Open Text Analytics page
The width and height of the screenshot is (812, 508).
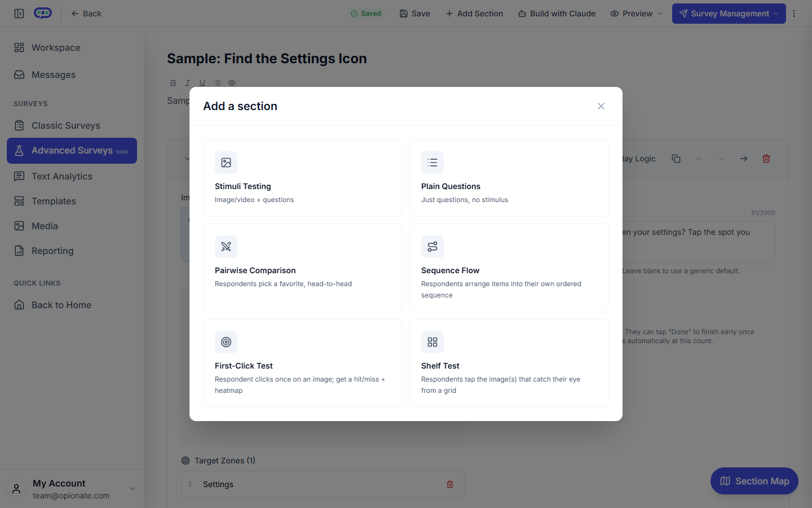(x=72, y=176)
